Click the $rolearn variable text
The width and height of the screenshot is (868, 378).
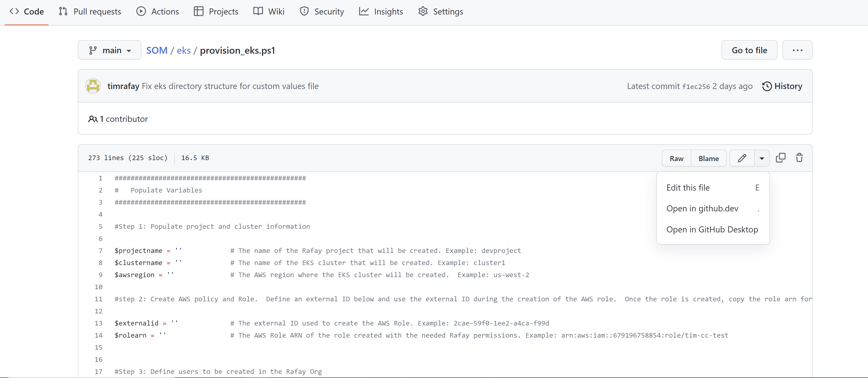coord(130,335)
